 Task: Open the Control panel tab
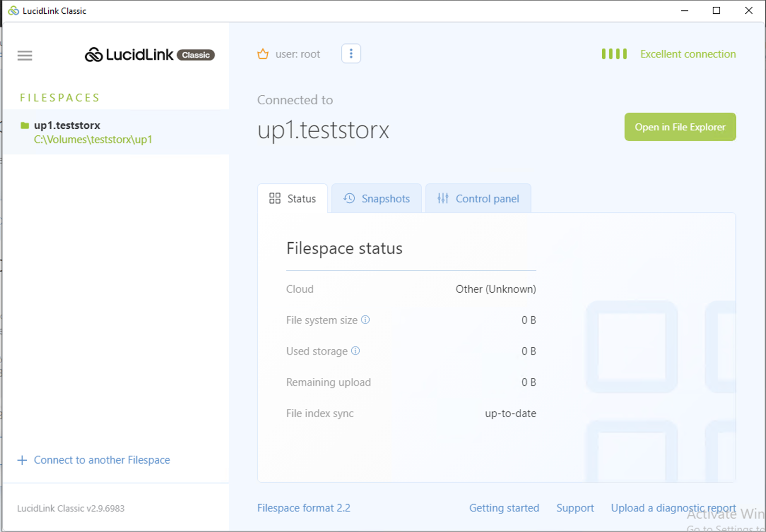click(478, 199)
